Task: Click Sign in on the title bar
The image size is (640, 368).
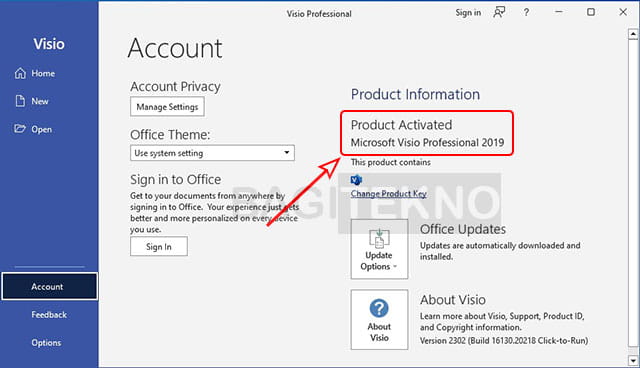Action: tap(468, 13)
